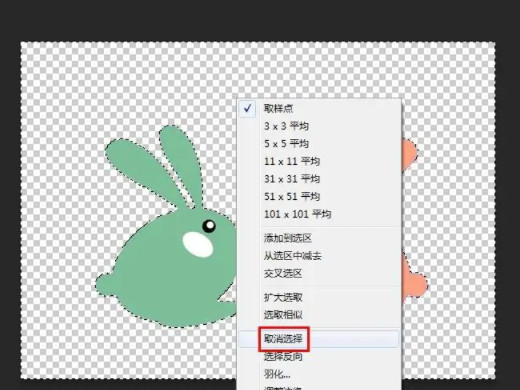Choose 11 x 11 平均 sample size
The height and width of the screenshot is (390, 520).
coord(319,161)
